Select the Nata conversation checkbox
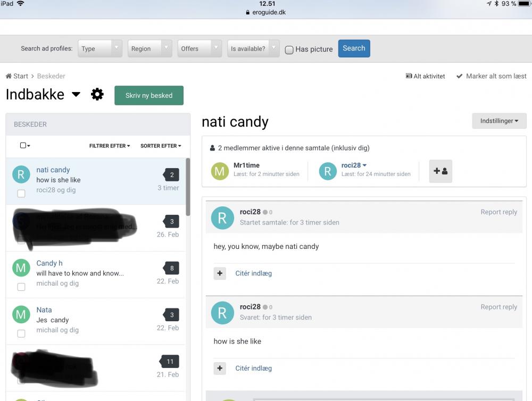This screenshot has height=401, width=532. click(x=21, y=333)
